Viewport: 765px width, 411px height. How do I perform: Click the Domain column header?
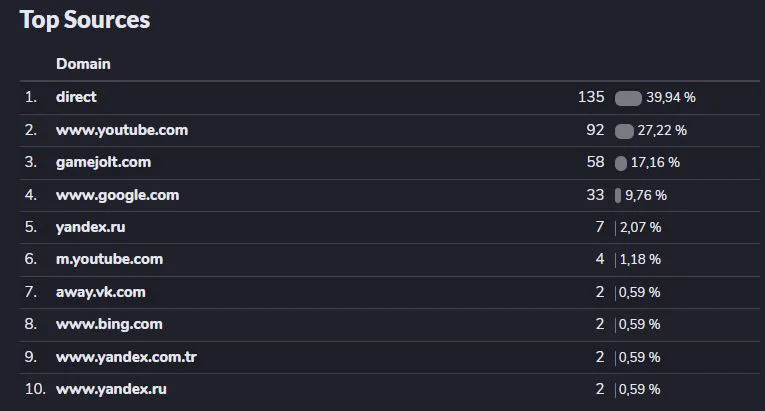point(83,64)
